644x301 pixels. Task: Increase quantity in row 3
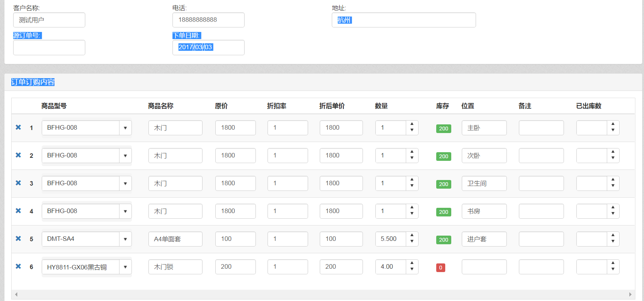pyautogui.click(x=412, y=180)
